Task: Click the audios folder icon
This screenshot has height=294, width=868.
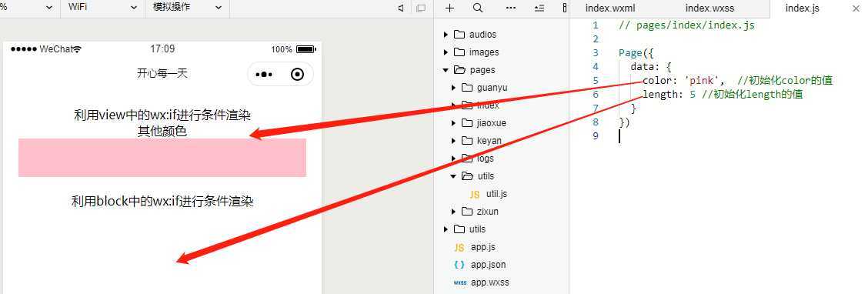Action: pos(459,35)
